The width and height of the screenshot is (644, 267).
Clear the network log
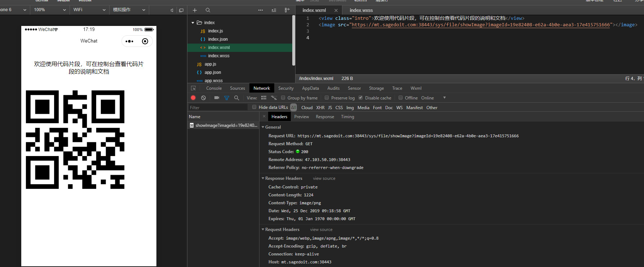203,98
